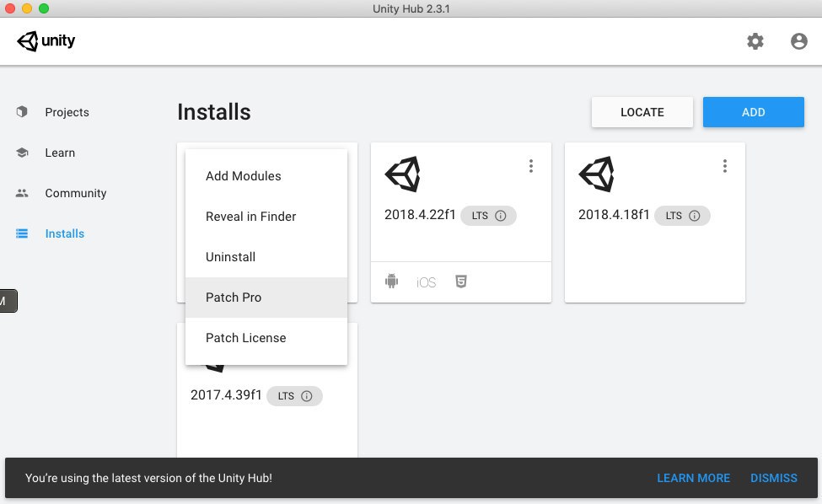Click LTS info icon for 2017.4.39f1
The height and width of the screenshot is (504, 822).
[x=307, y=396]
